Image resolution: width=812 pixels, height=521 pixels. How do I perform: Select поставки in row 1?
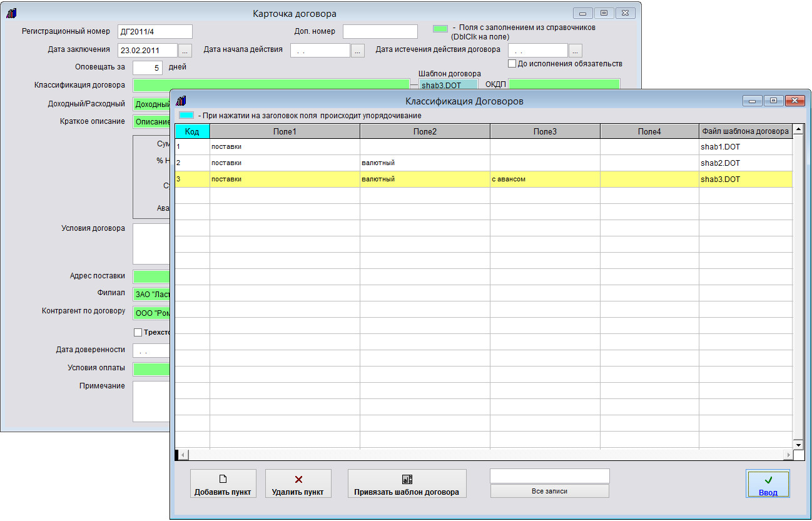point(285,147)
